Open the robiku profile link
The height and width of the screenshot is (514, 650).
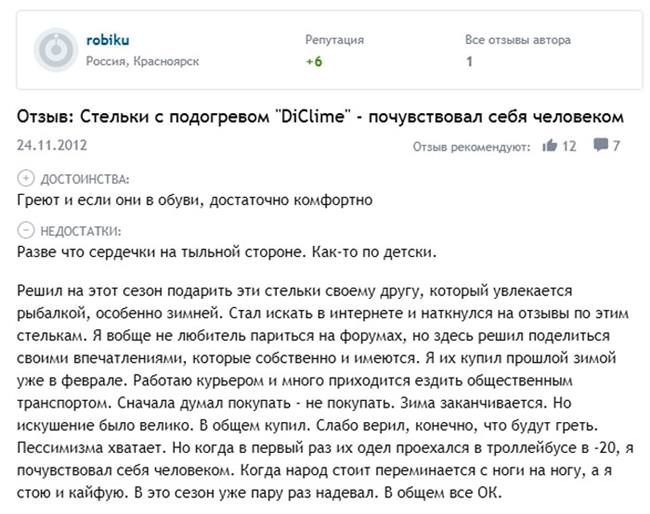coord(108,40)
